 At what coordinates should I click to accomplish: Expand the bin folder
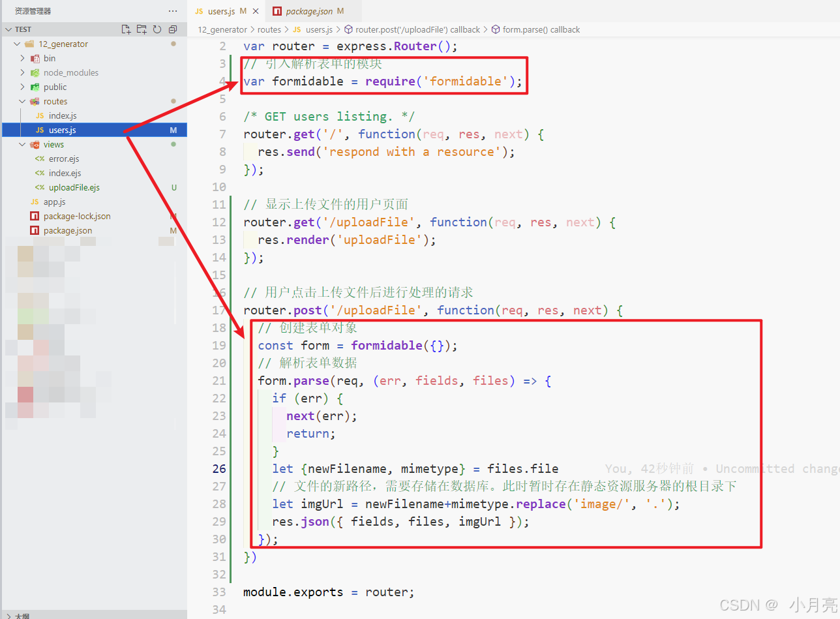coord(22,58)
